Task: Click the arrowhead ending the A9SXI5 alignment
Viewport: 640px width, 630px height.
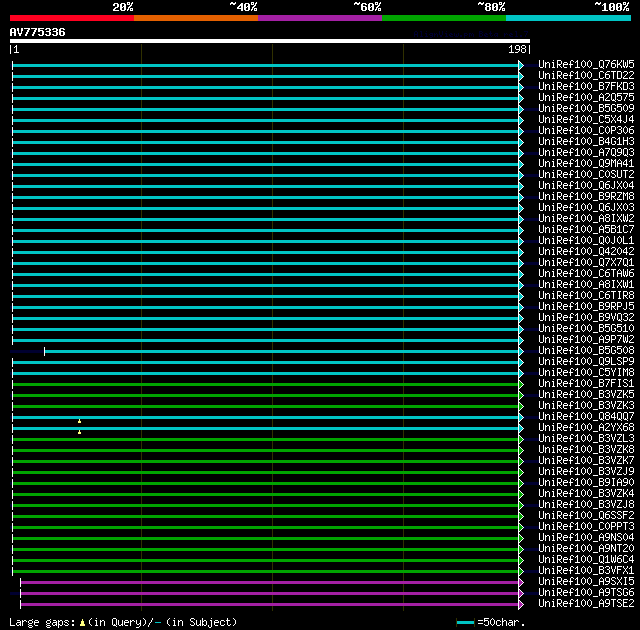Action: coord(521,582)
